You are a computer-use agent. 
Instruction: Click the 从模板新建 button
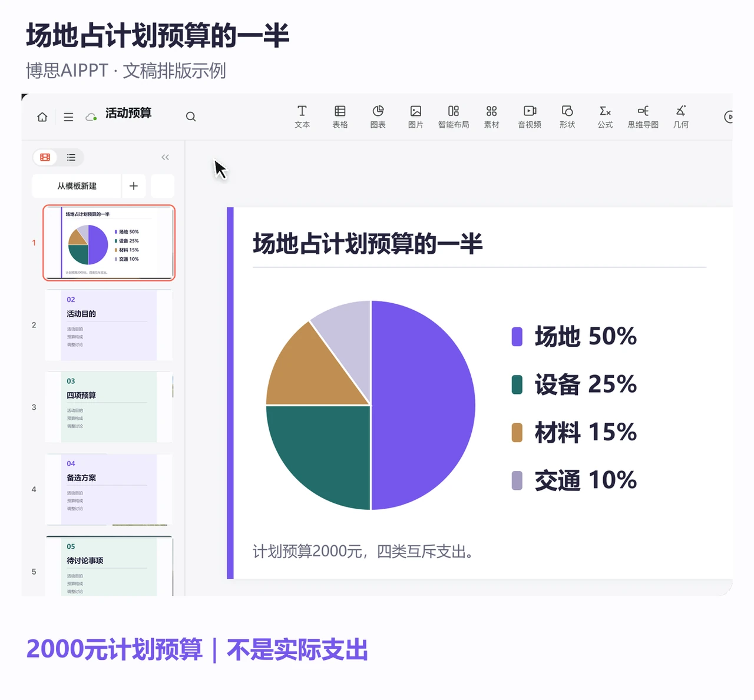[77, 186]
